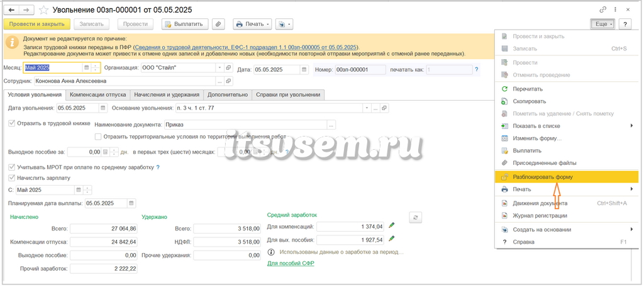The height and width of the screenshot is (287, 644).
Task: Open the Печать dropdown button
Action: click(x=253, y=25)
